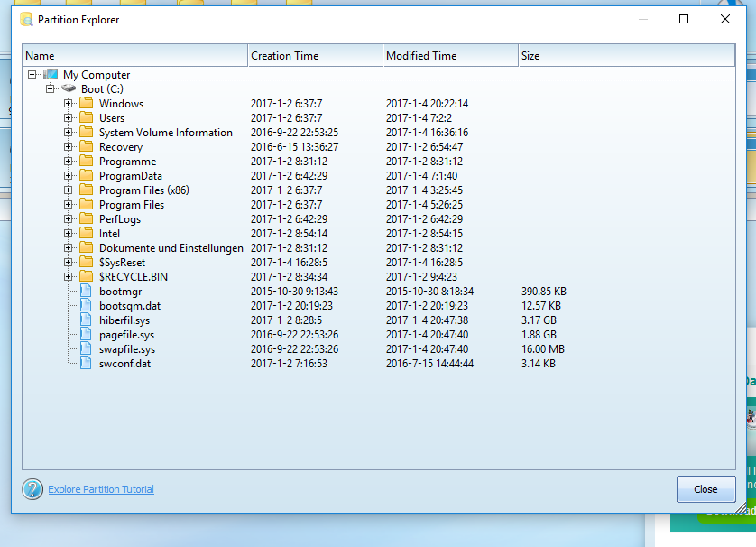
Task: Click the 16.00 MB size value
Action: [x=543, y=349]
